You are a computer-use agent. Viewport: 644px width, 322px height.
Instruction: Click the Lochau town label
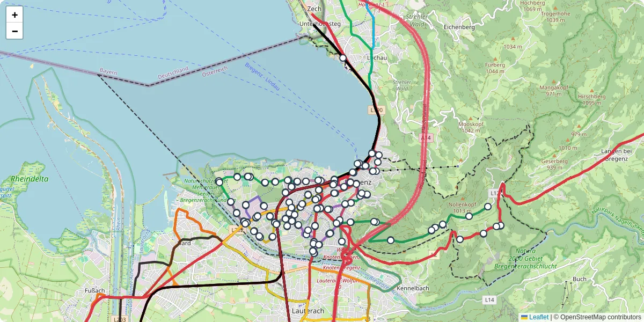(376, 57)
